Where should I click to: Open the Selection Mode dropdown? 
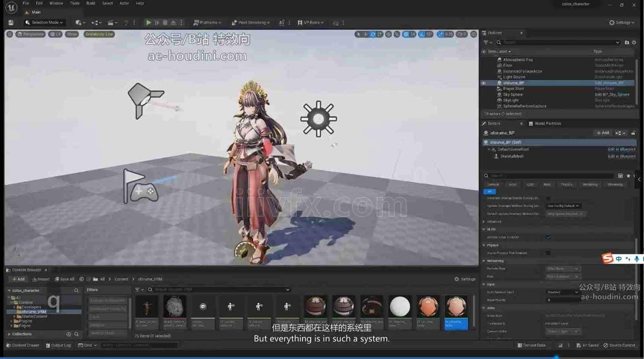tap(44, 23)
